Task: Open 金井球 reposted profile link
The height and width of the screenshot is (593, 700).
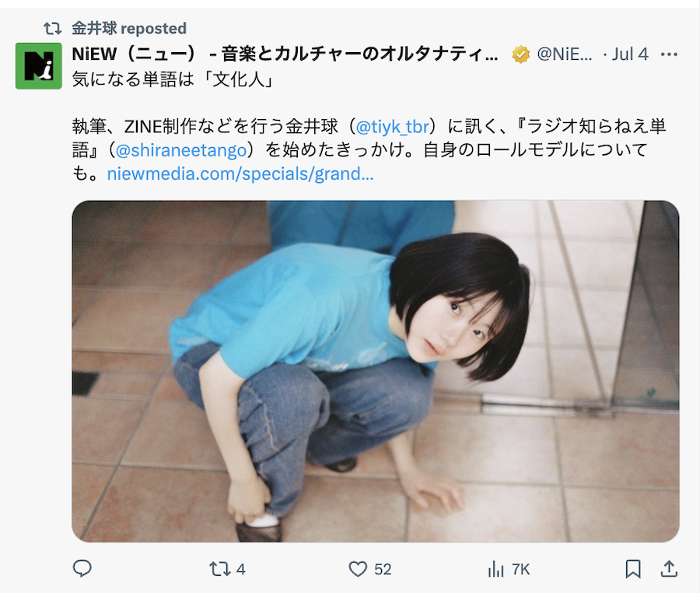Action: [x=129, y=28]
